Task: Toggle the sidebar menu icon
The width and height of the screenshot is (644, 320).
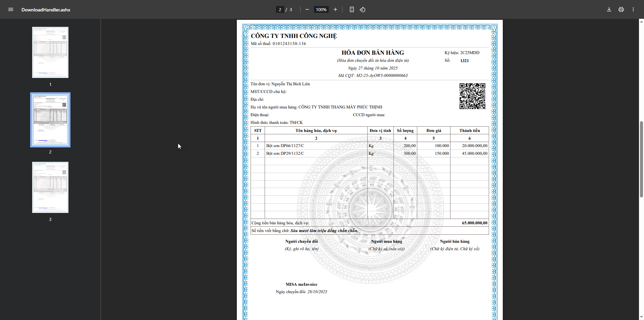Action: point(11,9)
